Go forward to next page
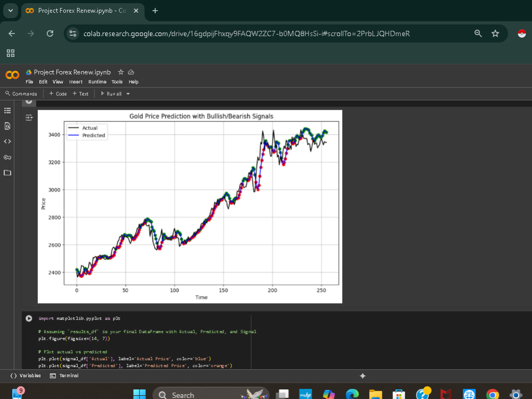 31,34
